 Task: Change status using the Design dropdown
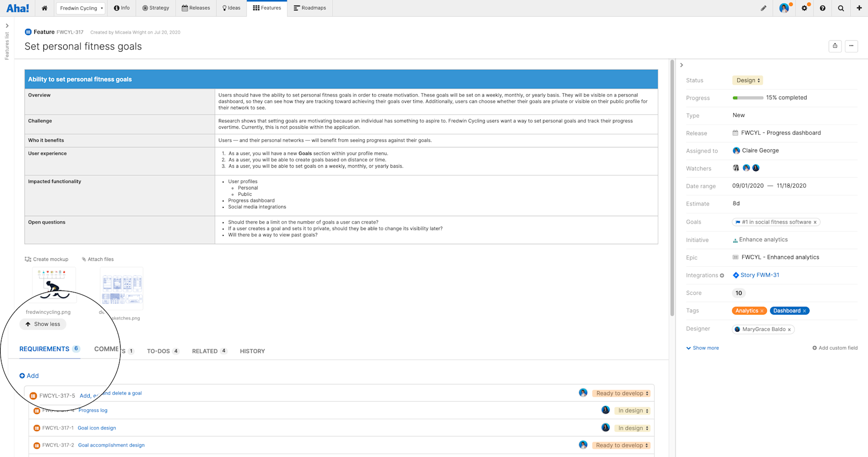point(747,80)
